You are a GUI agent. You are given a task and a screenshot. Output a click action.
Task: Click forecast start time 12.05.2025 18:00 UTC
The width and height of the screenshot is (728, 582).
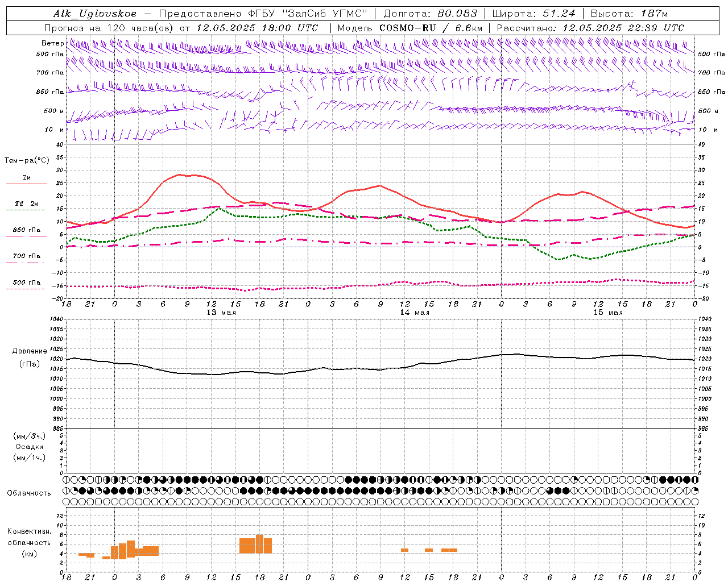click(x=257, y=28)
